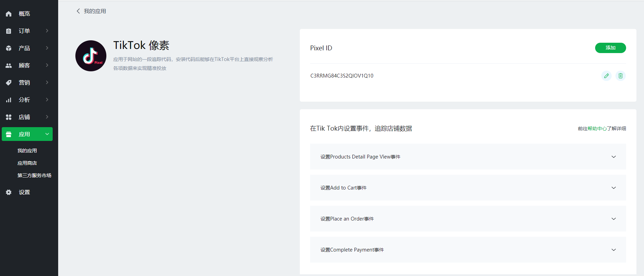The height and width of the screenshot is (276, 644).
Task: Expand the 设置Add to Cart事件 section
Action: (613, 188)
